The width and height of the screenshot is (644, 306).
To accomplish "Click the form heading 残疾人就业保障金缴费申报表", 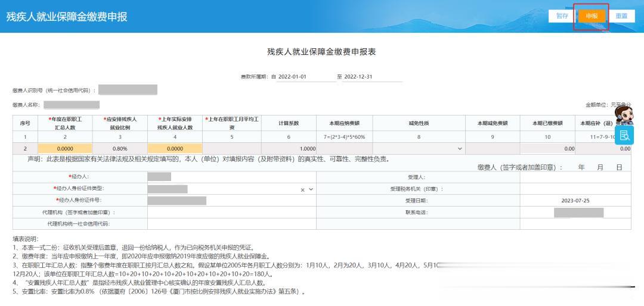I will click(321, 52).
